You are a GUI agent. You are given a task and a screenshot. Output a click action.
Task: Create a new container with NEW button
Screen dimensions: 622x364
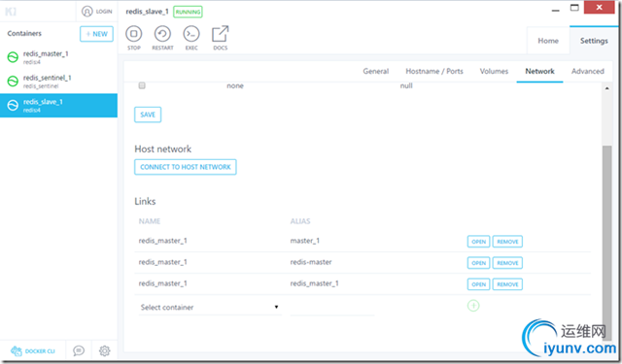coord(96,34)
